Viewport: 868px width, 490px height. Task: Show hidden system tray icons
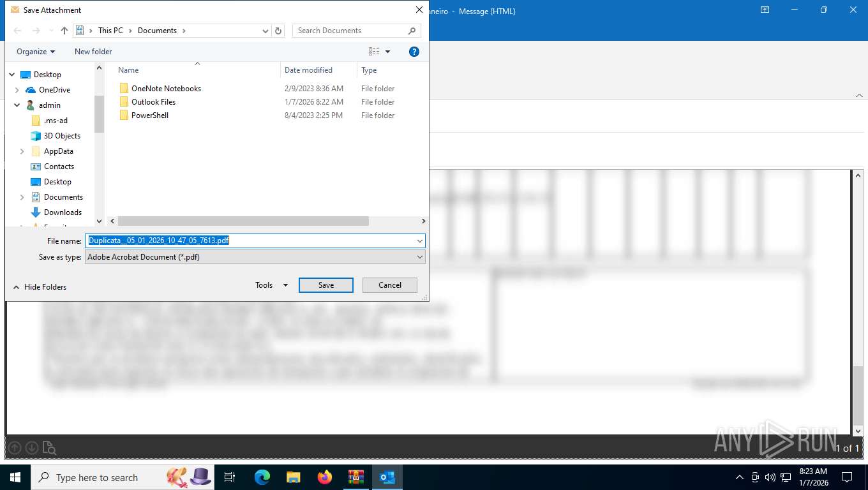click(x=740, y=477)
